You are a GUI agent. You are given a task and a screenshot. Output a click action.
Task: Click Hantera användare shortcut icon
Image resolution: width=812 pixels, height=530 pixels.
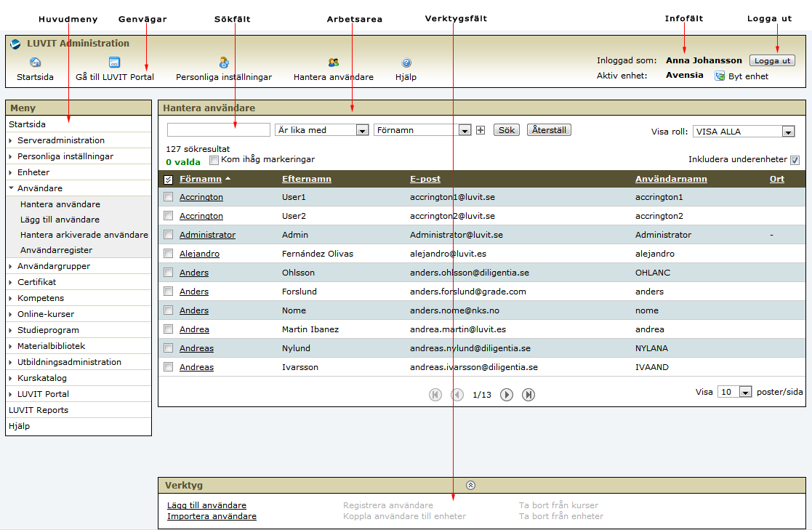(334, 63)
